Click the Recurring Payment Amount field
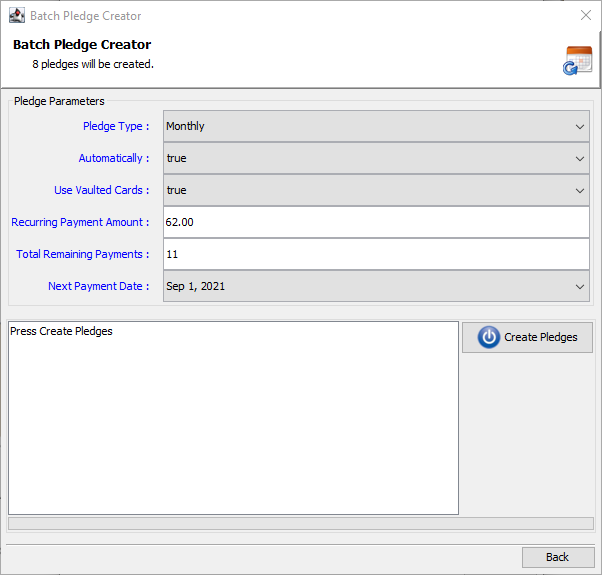This screenshot has height=575, width=602. coord(376,222)
